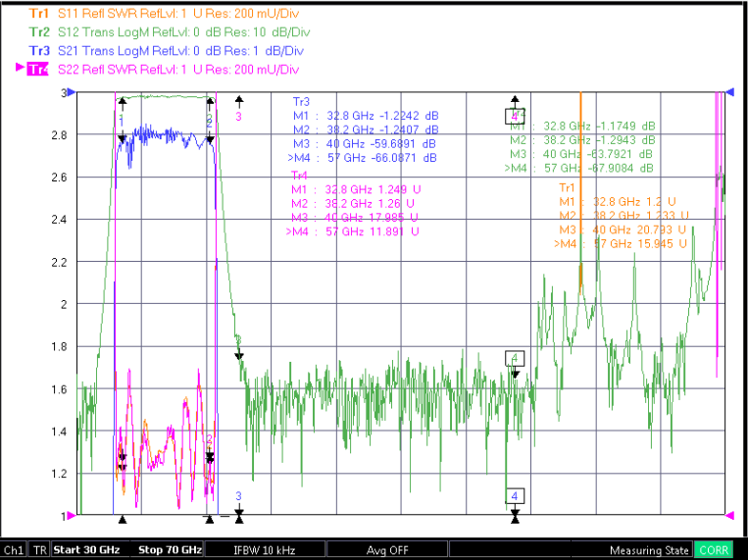
Task: Click Tr4 marker row M1 1.249 U
Action: coord(356,189)
